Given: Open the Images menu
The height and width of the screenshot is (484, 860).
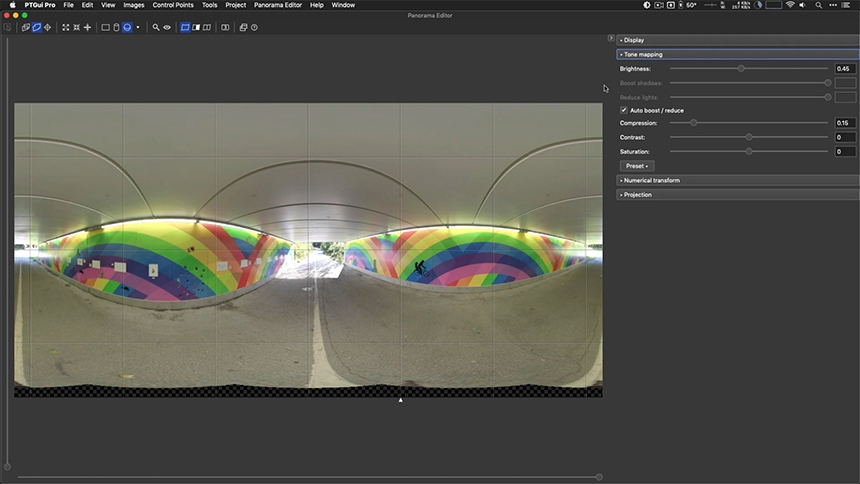Looking at the screenshot, I should point(133,5).
